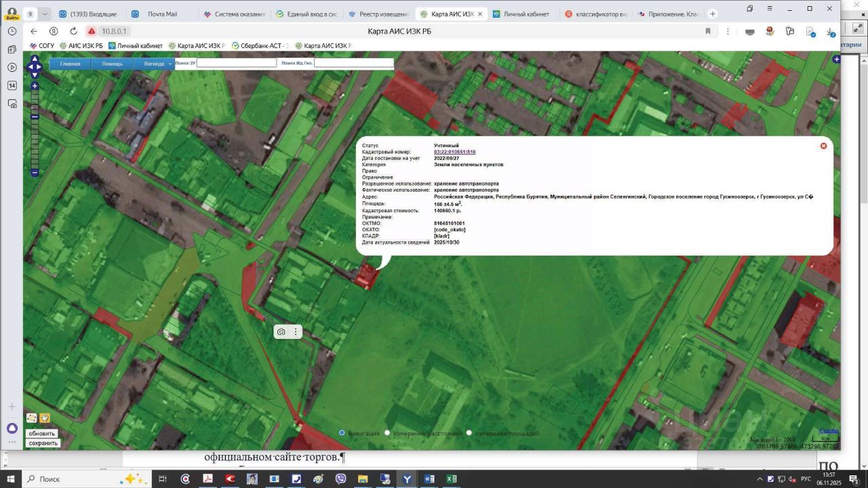Close the cadastral info popup

823,146
